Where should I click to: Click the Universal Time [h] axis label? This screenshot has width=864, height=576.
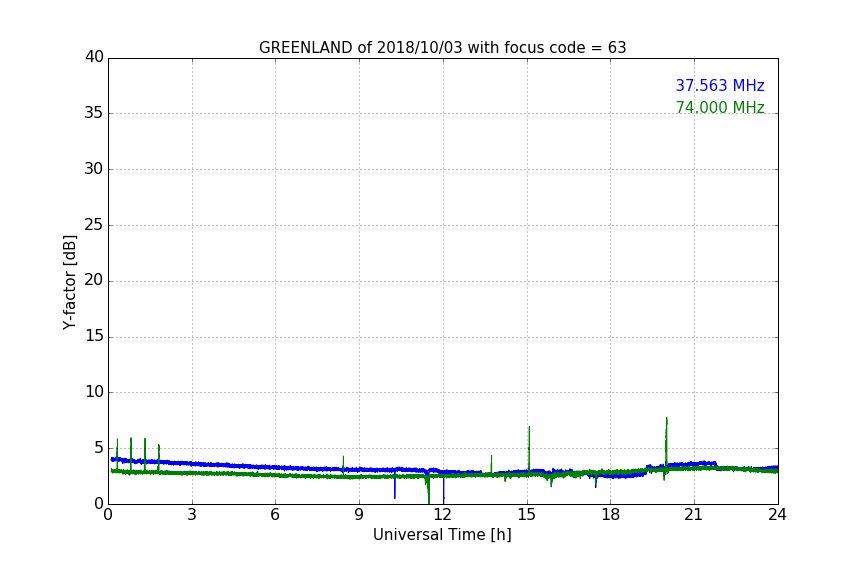[x=442, y=535]
